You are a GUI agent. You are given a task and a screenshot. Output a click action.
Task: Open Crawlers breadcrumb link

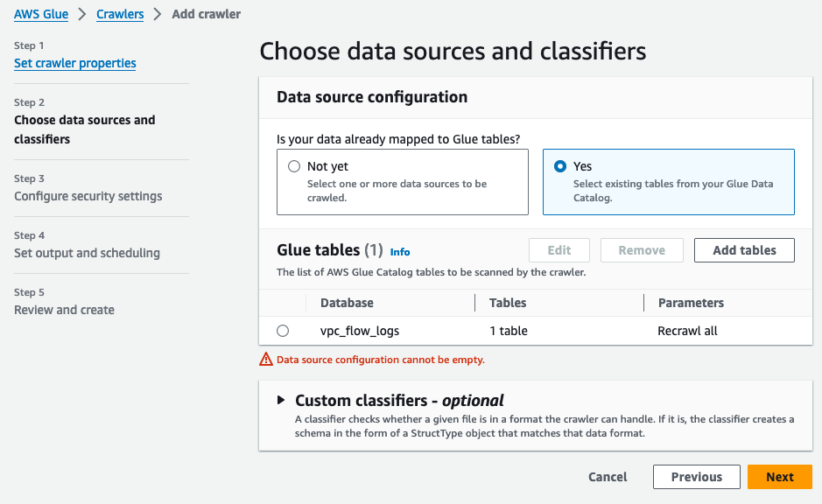tap(120, 14)
